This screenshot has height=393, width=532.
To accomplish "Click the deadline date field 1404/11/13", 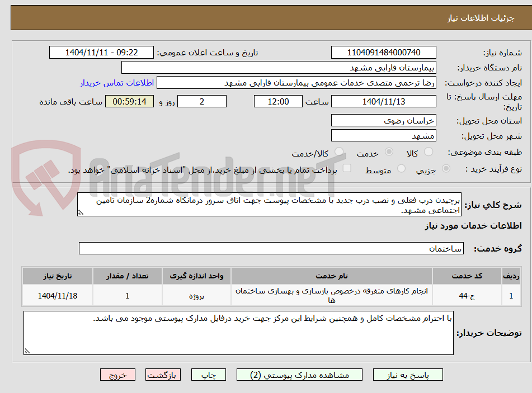I will click(383, 101).
